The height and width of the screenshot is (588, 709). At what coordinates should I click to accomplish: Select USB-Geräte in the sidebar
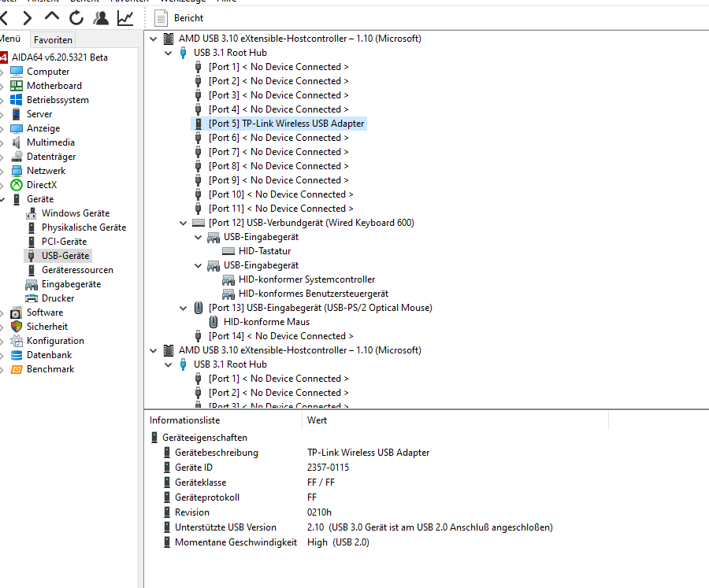click(x=65, y=256)
